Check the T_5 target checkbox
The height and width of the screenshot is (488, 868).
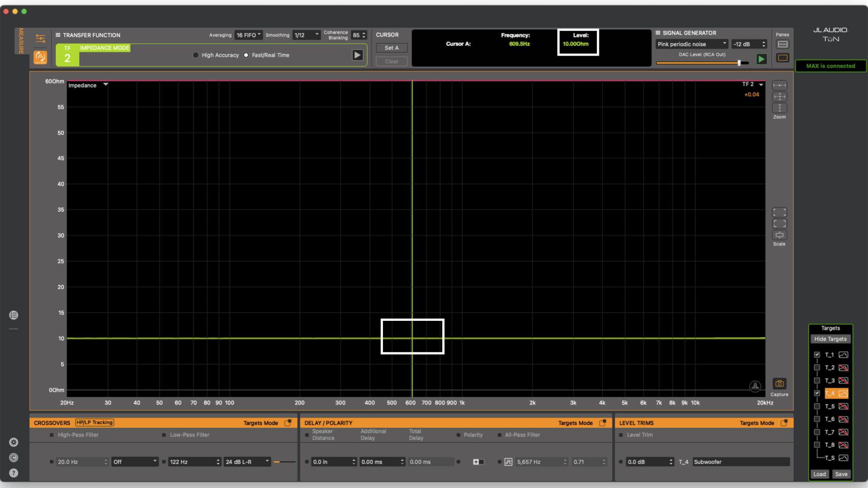point(817,406)
